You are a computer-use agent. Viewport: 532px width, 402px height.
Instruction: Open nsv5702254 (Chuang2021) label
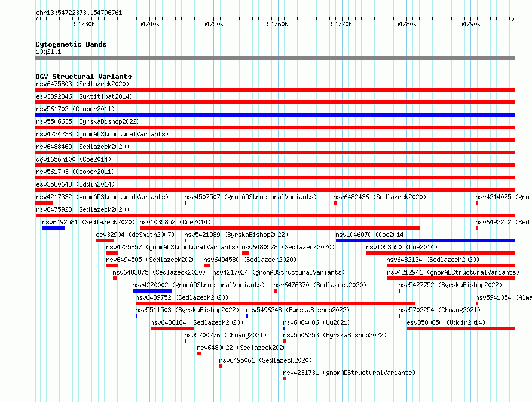point(439,310)
